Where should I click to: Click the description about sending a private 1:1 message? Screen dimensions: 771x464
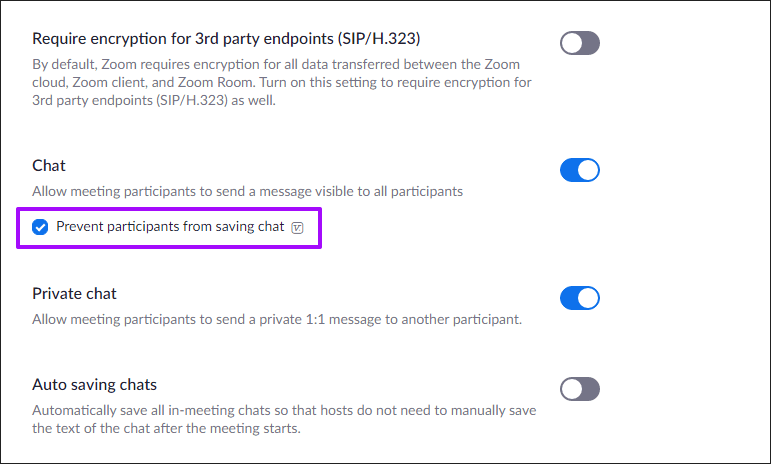[x=277, y=320]
